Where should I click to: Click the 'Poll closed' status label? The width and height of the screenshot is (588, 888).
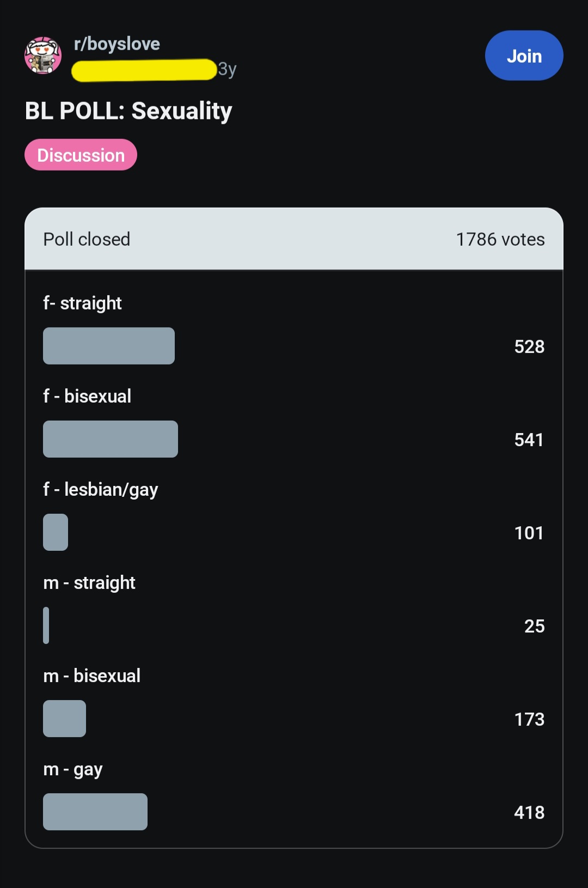(x=87, y=239)
